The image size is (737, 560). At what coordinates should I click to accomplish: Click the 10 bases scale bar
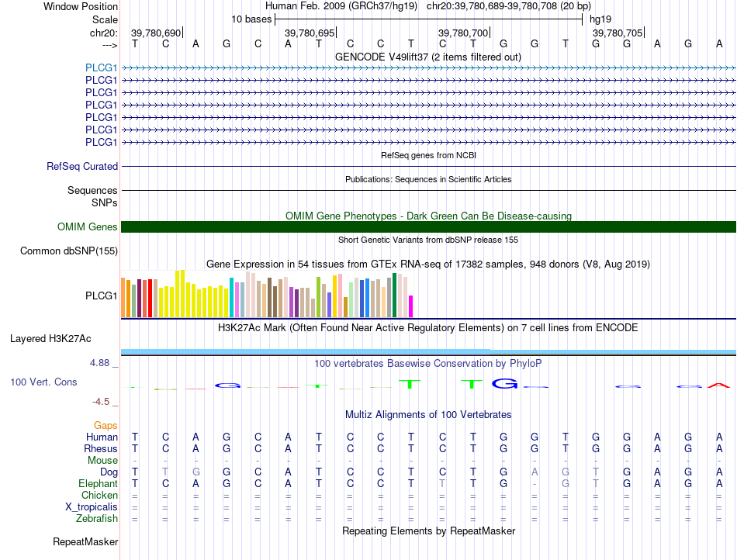(428, 19)
